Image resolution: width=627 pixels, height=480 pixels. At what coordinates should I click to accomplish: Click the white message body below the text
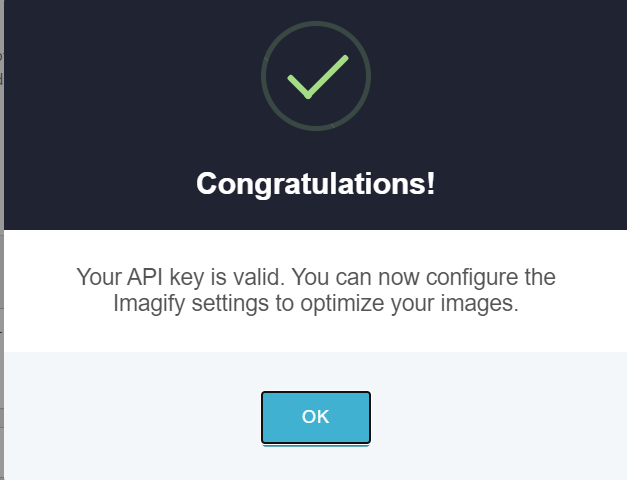coord(315,334)
